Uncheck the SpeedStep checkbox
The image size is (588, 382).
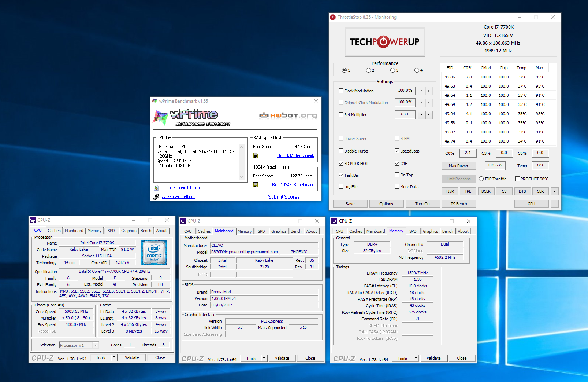click(x=397, y=151)
